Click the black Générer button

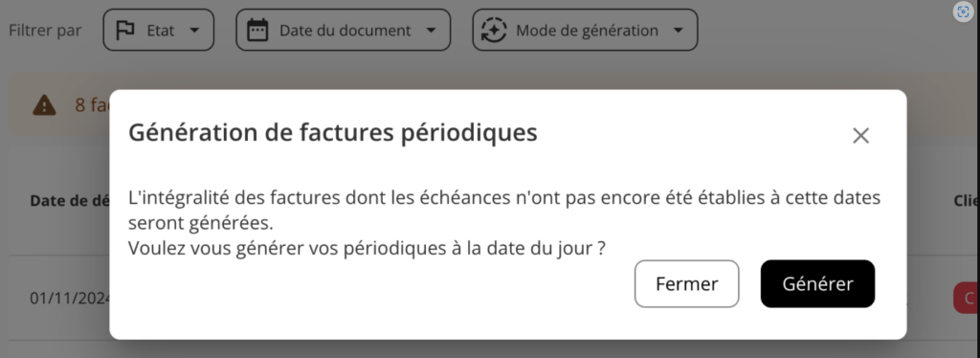coord(817,283)
